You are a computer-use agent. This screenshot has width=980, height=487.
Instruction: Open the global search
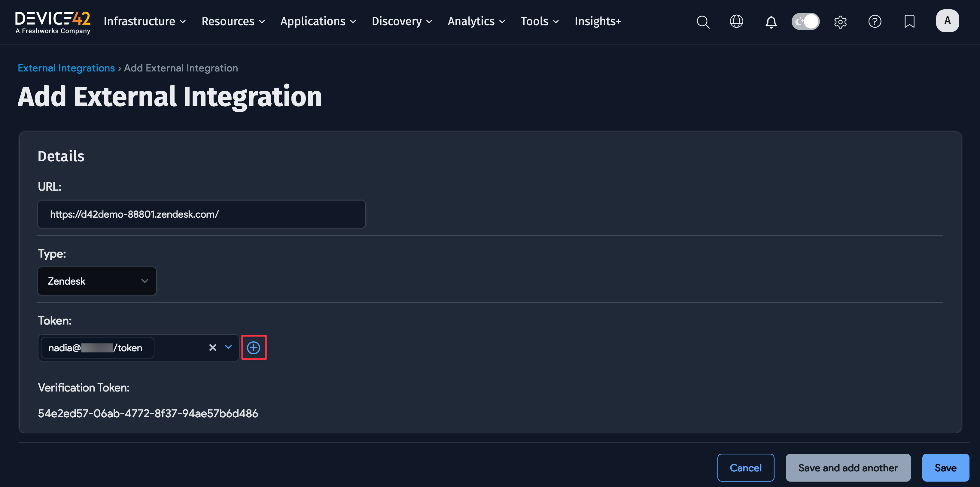(x=703, y=22)
